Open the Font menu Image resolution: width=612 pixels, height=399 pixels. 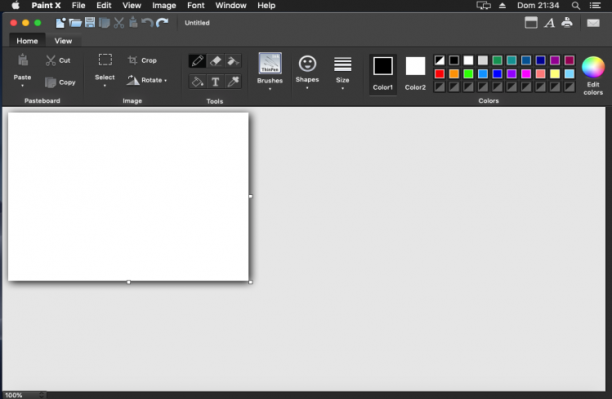[x=196, y=5]
